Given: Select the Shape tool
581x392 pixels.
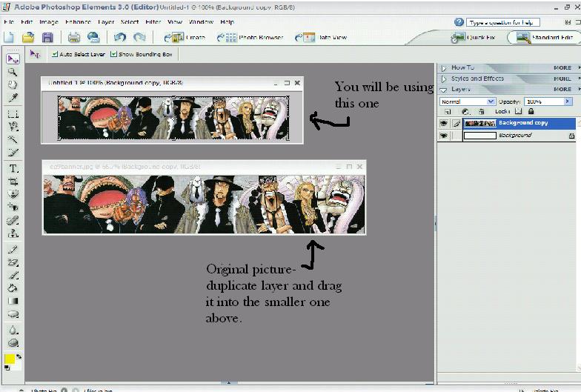Looking at the screenshot, I should [x=13, y=314].
